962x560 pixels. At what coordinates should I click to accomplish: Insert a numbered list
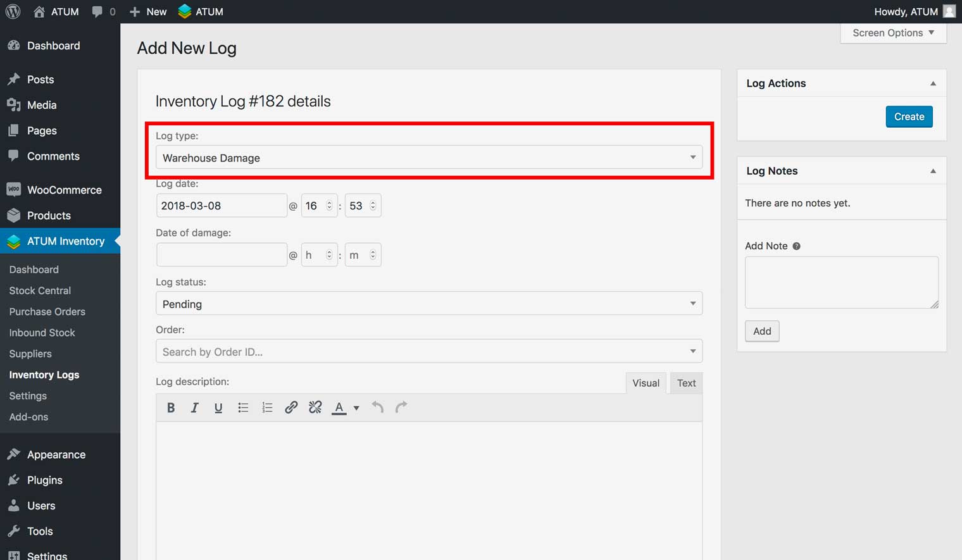click(x=267, y=408)
